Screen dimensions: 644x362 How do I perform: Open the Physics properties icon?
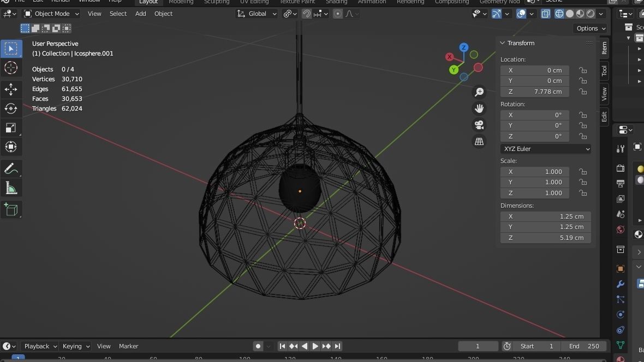point(621,315)
